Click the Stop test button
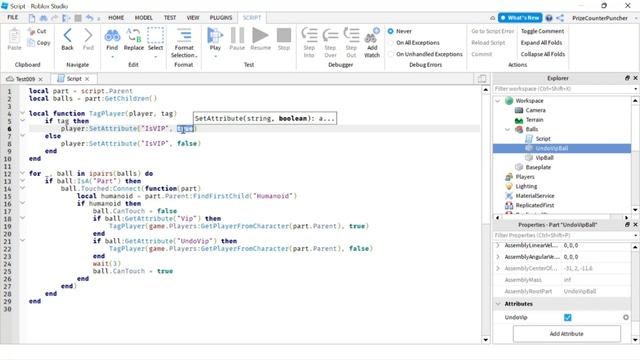This screenshot has width=640, height=360. (x=284, y=36)
